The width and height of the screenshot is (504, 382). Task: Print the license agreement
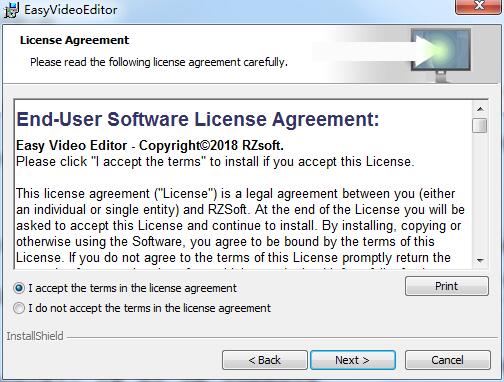point(447,286)
